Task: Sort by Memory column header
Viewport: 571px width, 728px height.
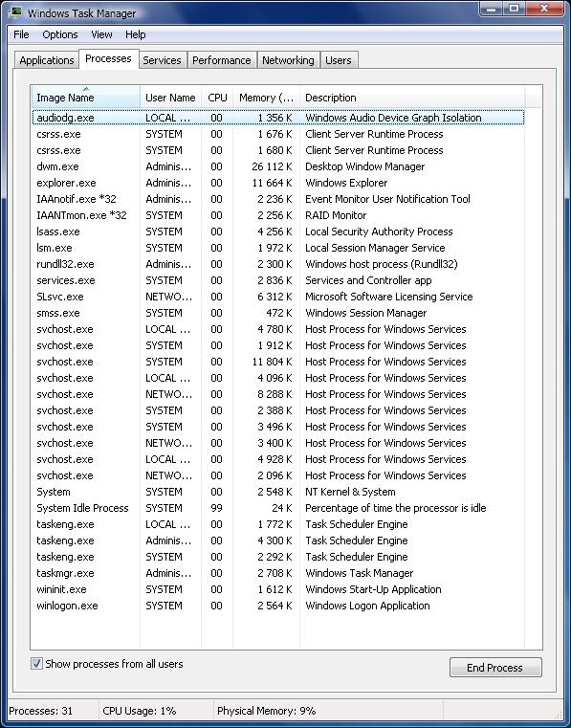Action: pyautogui.click(x=266, y=98)
